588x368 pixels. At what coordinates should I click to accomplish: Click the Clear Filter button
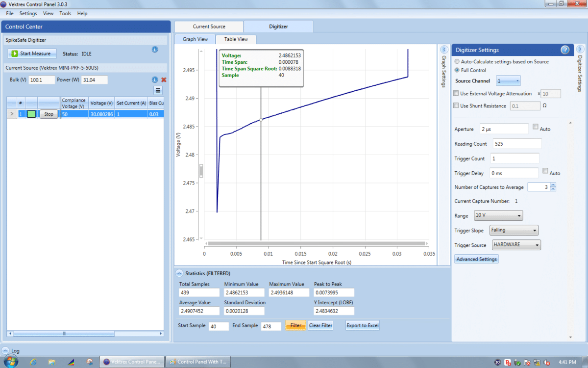(320, 325)
